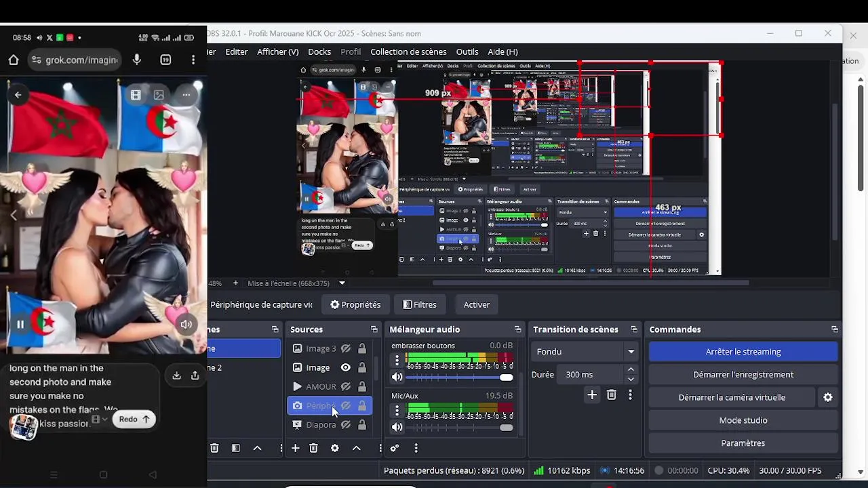The image size is (868, 488).
Task: Undock the Commandes panel
Action: (835, 329)
